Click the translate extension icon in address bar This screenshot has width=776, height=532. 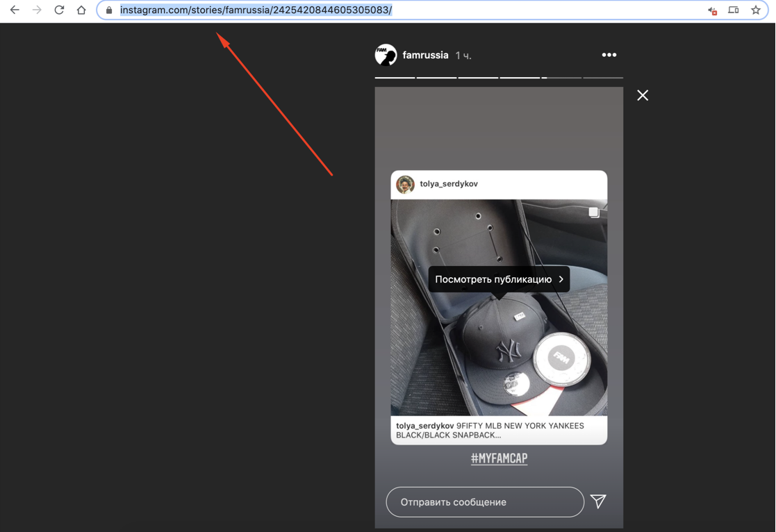click(712, 10)
